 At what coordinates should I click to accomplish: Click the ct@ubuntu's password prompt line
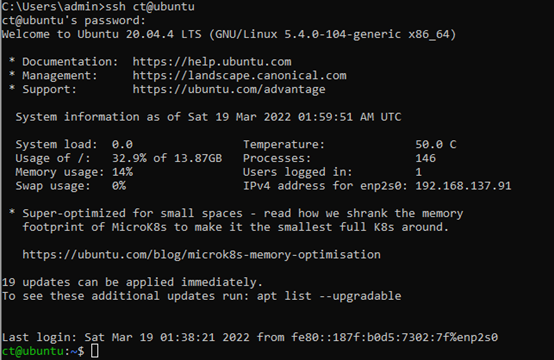click(x=73, y=20)
